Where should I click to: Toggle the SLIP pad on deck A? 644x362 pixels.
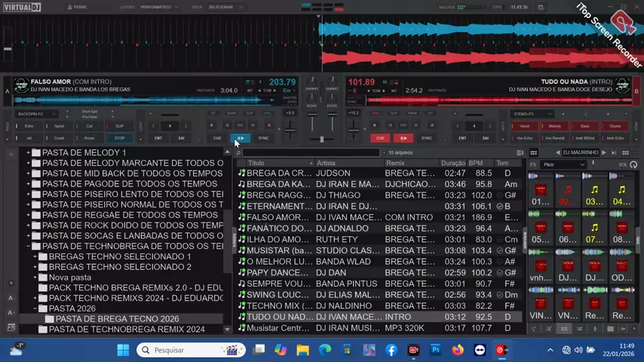(119, 126)
